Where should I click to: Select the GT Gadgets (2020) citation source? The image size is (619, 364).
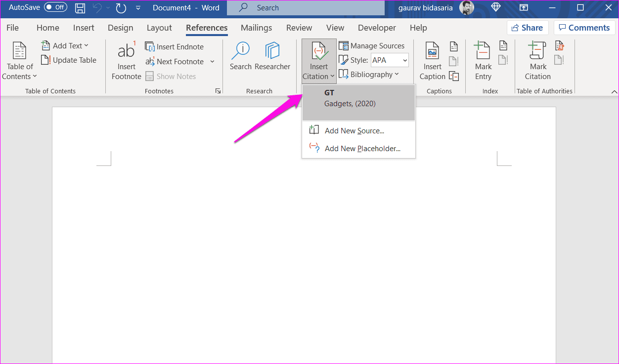(358, 103)
